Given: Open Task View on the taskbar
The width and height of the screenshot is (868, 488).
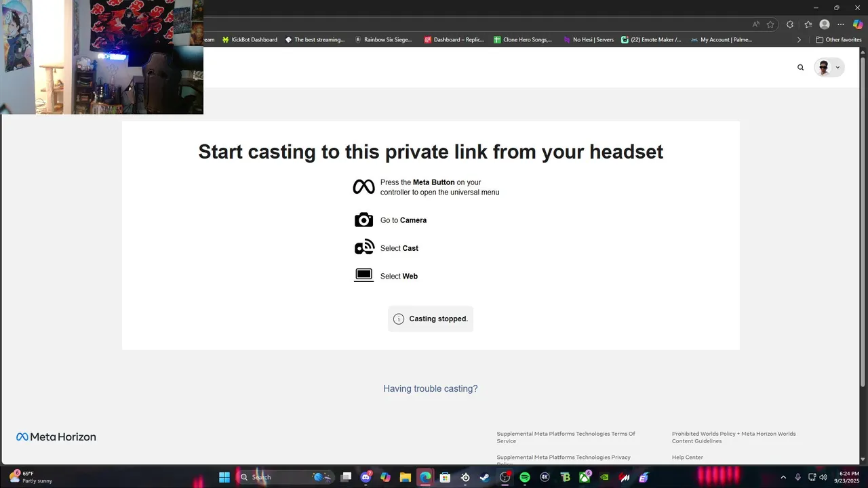Looking at the screenshot, I should point(346,477).
